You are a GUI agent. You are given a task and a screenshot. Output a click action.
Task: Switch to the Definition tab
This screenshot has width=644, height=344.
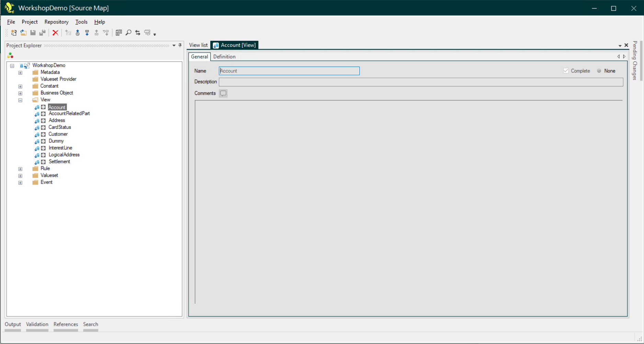tap(224, 57)
